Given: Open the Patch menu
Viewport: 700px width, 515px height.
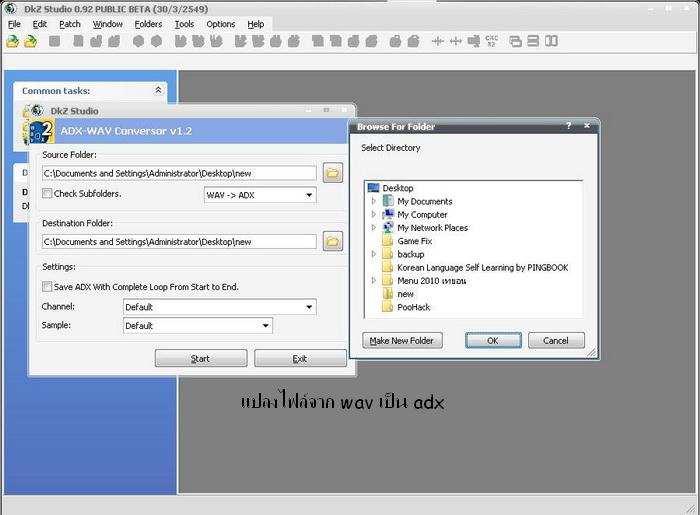Looking at the screenshot, I should pos(70,24).
